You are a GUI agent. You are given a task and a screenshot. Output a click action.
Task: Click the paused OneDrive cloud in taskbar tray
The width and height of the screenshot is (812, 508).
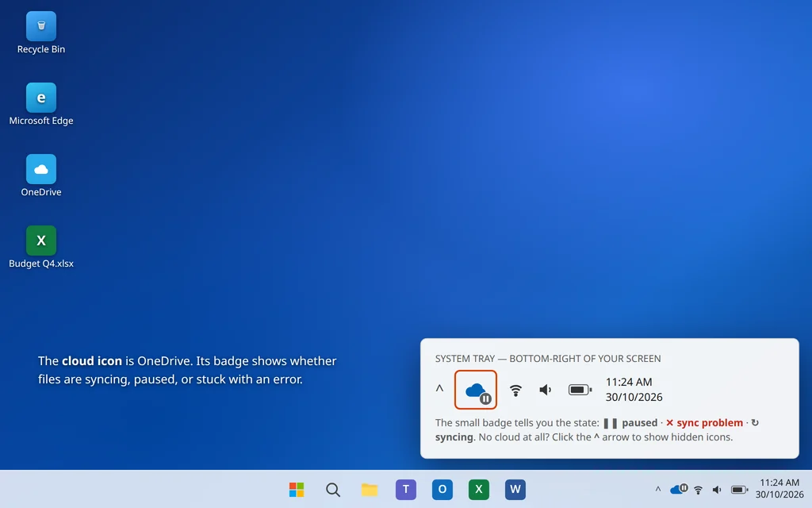coord(679,489)
